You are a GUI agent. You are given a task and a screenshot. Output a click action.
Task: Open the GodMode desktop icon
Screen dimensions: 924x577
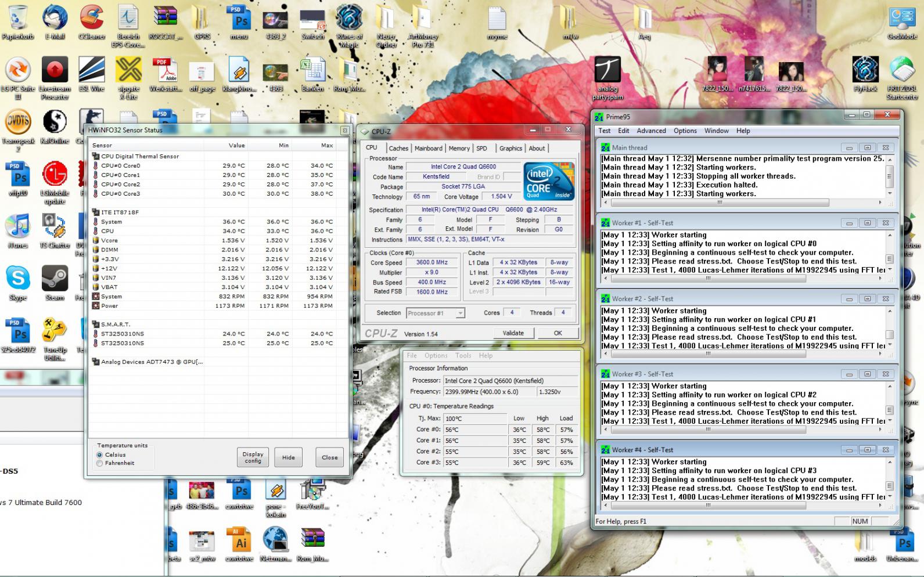tap(901, 22)
